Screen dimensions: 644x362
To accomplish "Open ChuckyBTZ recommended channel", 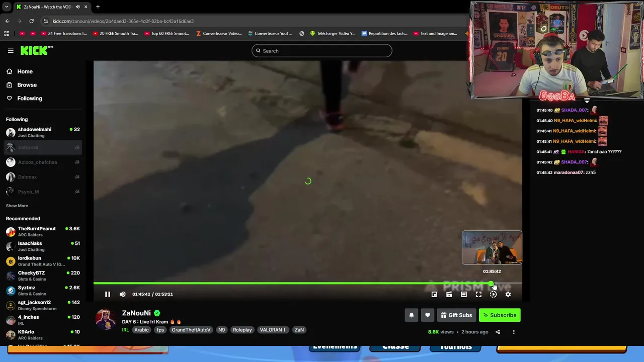I will click(43, 276).
